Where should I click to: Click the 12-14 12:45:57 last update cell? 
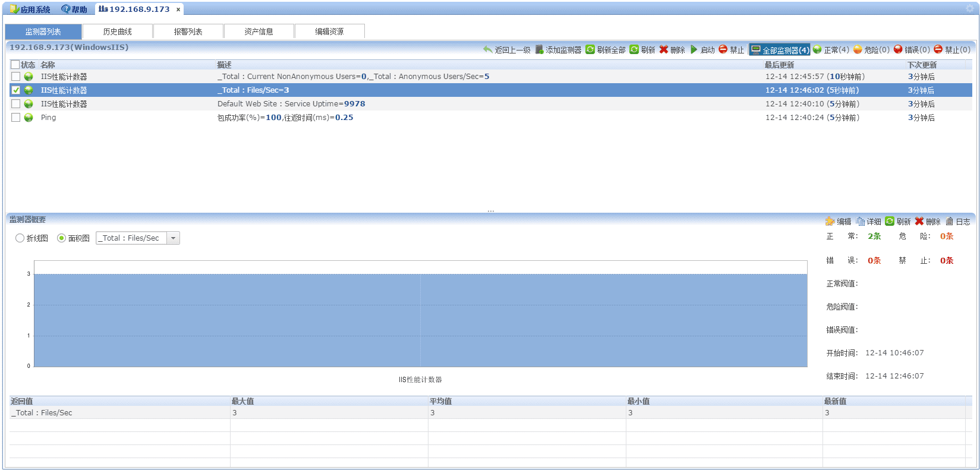click(x=815, y=77)
